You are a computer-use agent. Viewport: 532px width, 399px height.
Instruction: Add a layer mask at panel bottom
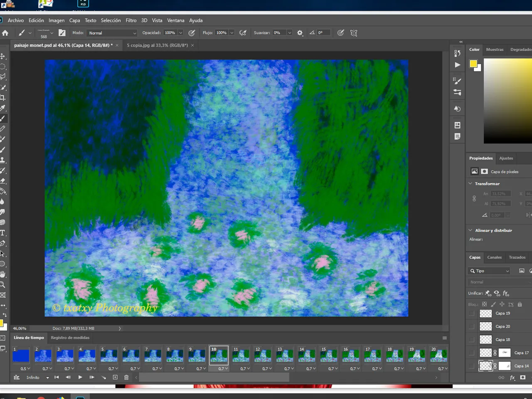pyautogui.click(x=523, y=377)
